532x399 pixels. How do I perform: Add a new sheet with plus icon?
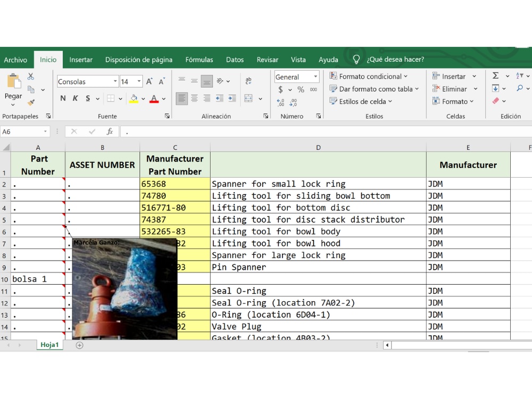(x=79, y=345)
